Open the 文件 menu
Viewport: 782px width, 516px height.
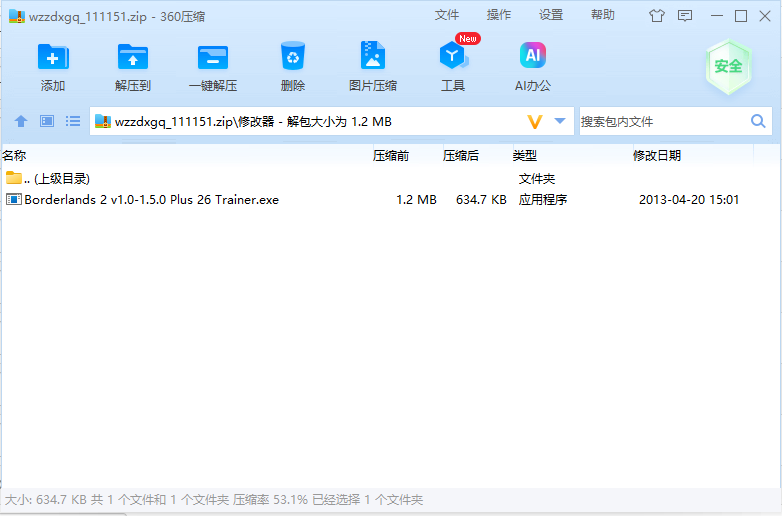tap(447, 15)
